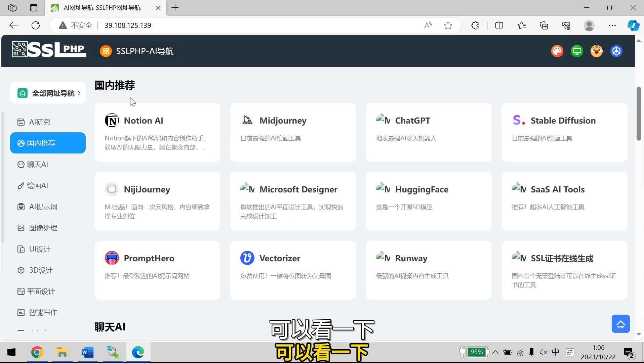Click the page vertical scrollbar thumb
This screenshot has width=644, height=363.
[x=639, y=114]
